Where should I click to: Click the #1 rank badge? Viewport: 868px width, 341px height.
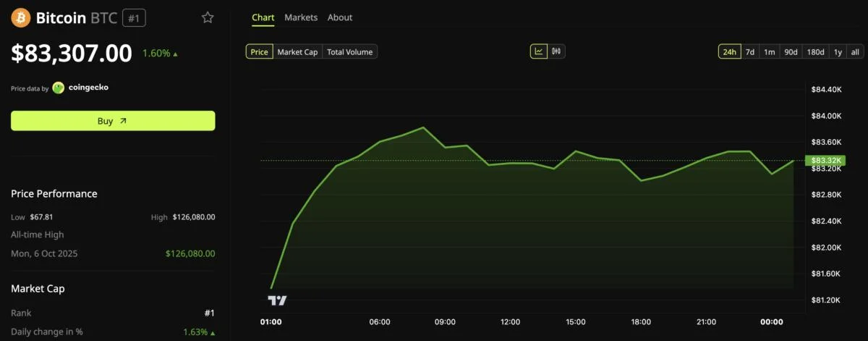(134, 18)
